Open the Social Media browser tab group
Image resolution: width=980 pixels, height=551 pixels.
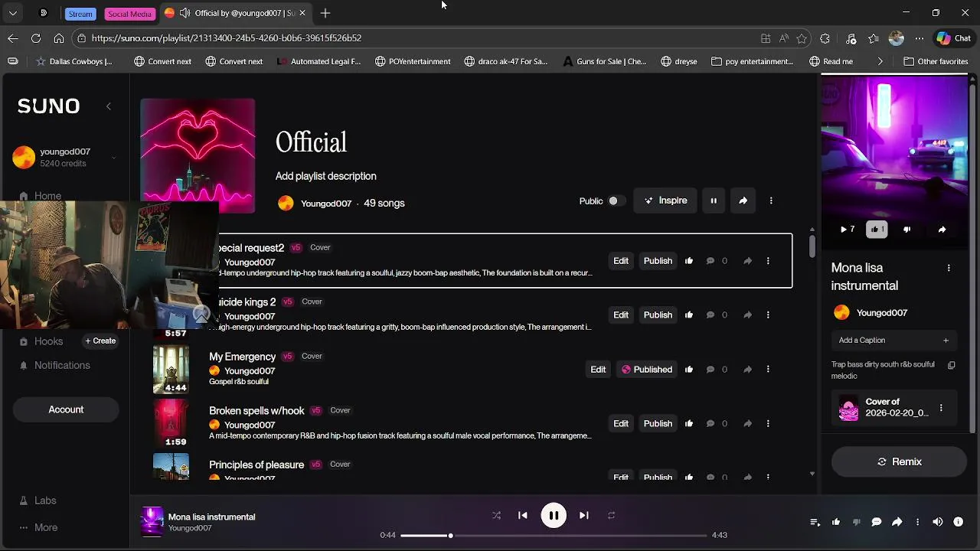[x=129, y=14]
